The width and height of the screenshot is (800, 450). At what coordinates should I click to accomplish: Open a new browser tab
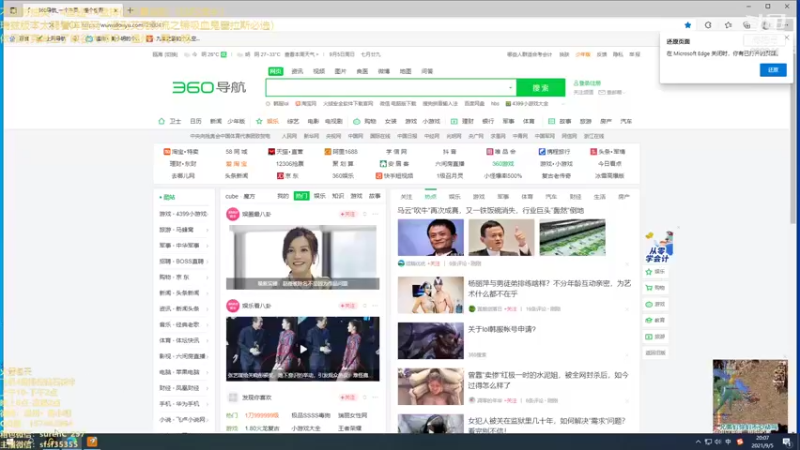tap(130, 10)
